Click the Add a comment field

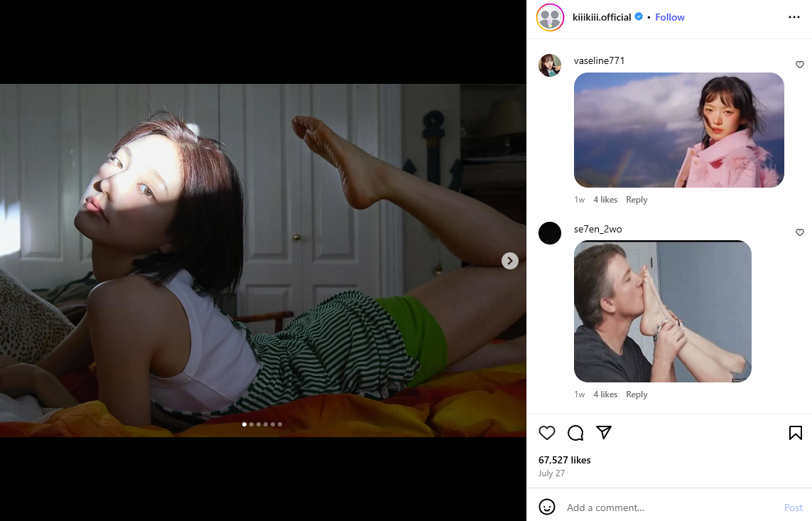(x=671, y=507)
